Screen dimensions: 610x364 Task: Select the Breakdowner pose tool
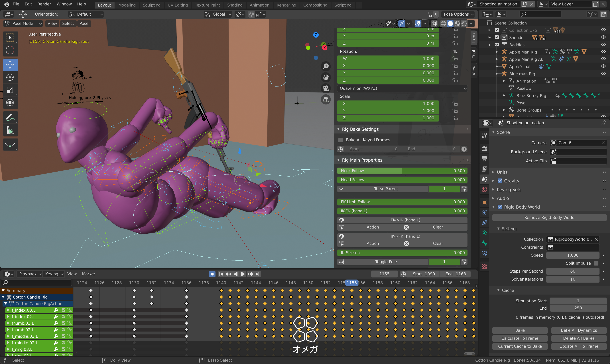(10, 145)
